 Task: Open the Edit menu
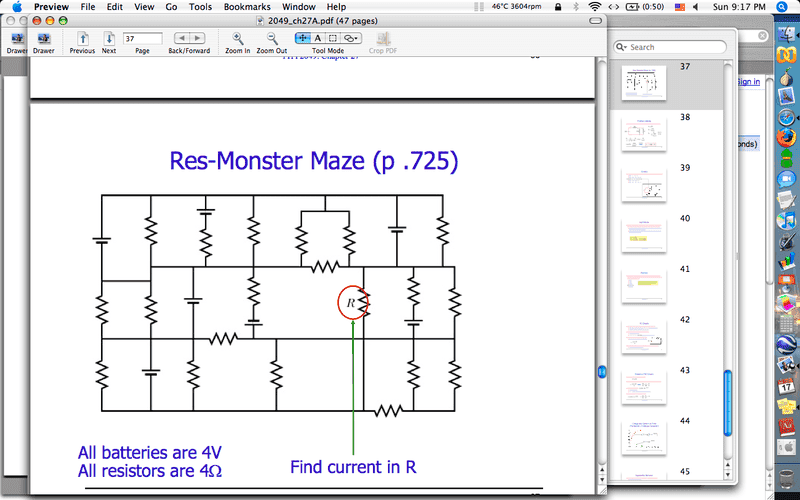(114, 7)
